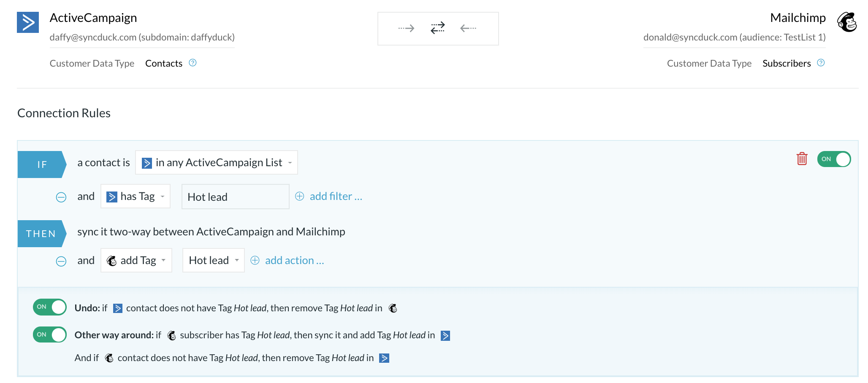The width and height of the screenshot is (868, 383).
Task: Click the Subscribers data type value
Action: [x=787, y=63]
